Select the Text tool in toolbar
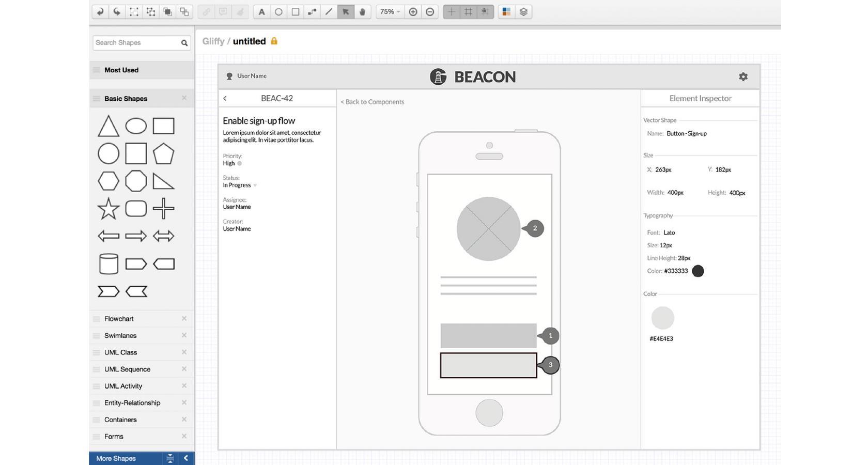 pyautogui.click(x=261, y=12)
